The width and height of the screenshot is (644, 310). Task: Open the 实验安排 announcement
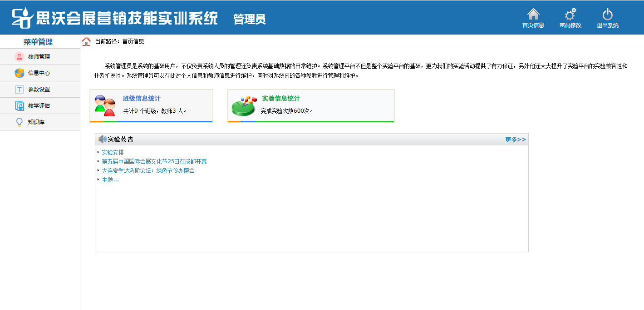click(x=113, y=152)
